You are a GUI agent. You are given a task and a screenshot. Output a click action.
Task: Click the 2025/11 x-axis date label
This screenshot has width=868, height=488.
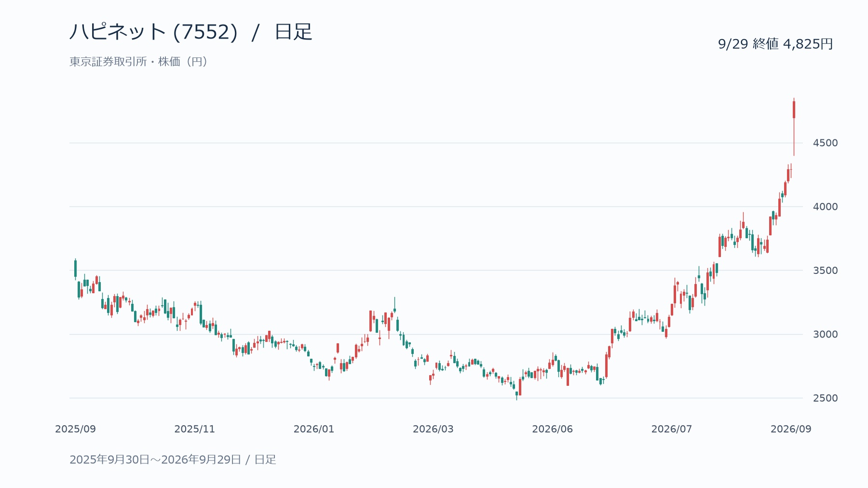(194, 429)
